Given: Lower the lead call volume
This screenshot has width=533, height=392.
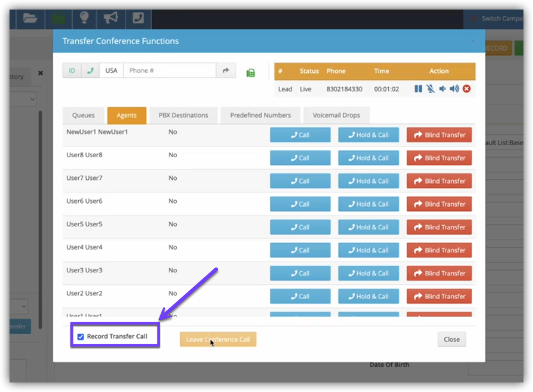Looking at the screenshot, I should coord(442,89).
